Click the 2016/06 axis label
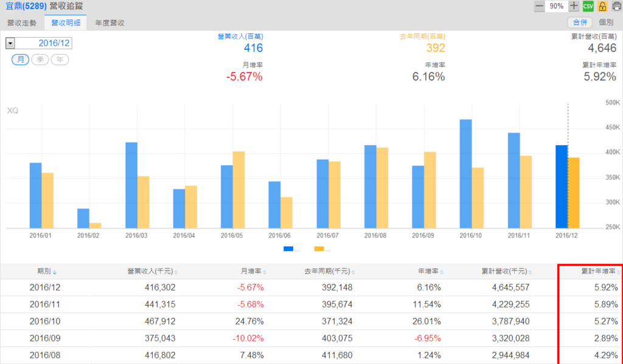Viewport: 623px width, 364px height. (279, 235)
